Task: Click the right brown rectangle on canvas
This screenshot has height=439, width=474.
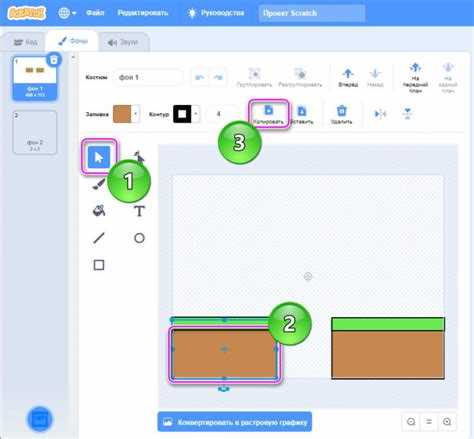Action: coord(388,355)
